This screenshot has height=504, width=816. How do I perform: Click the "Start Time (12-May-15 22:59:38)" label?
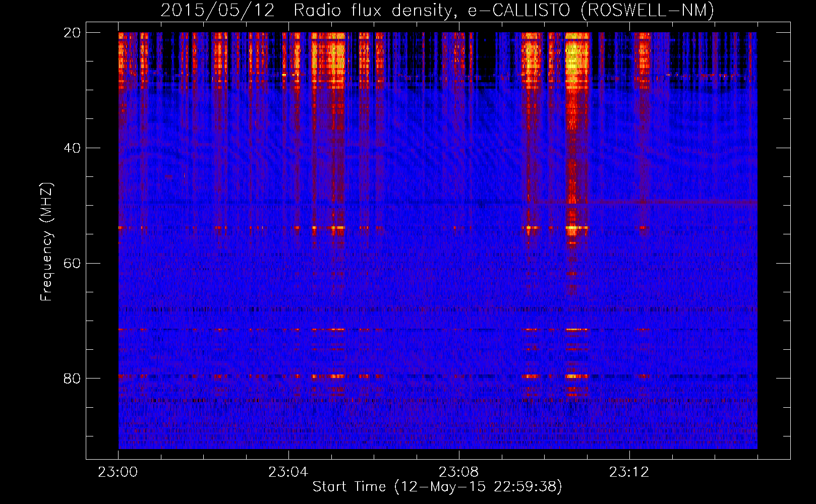437,487
